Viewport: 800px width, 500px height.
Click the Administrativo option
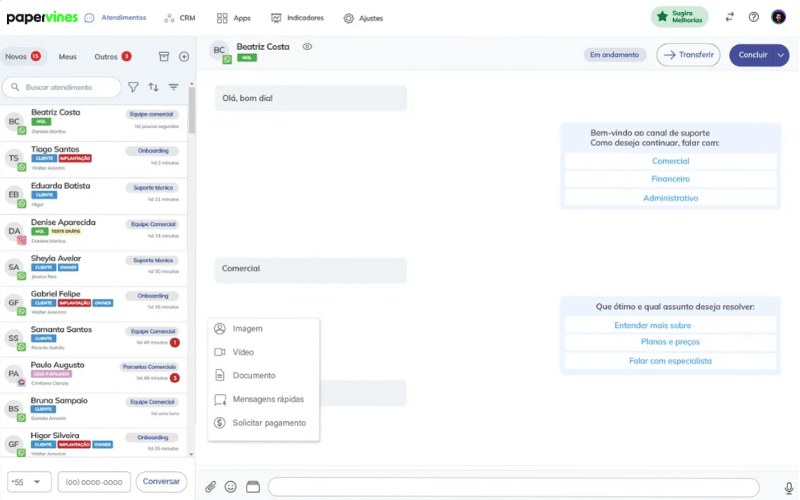point(670,198)
